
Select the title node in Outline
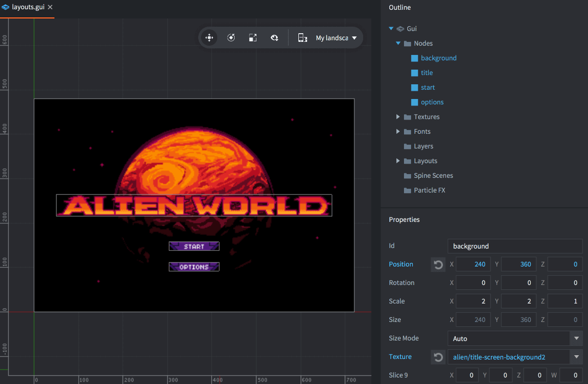coord(426,73)
